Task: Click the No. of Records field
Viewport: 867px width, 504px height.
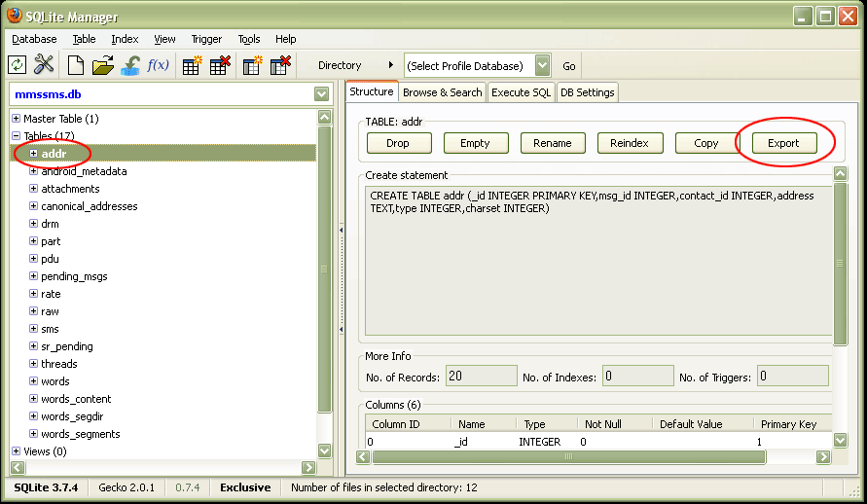Action: (481, 376)
